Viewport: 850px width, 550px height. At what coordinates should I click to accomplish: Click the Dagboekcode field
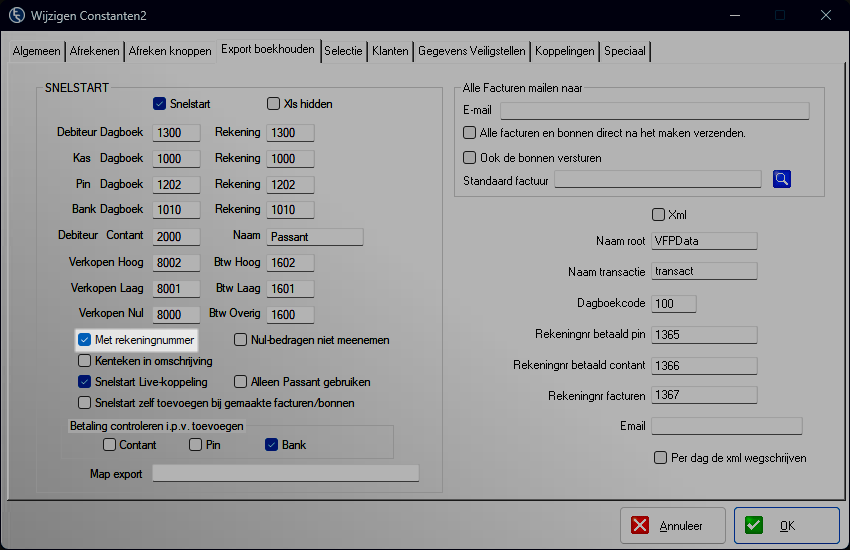click(x=673, y=304)
